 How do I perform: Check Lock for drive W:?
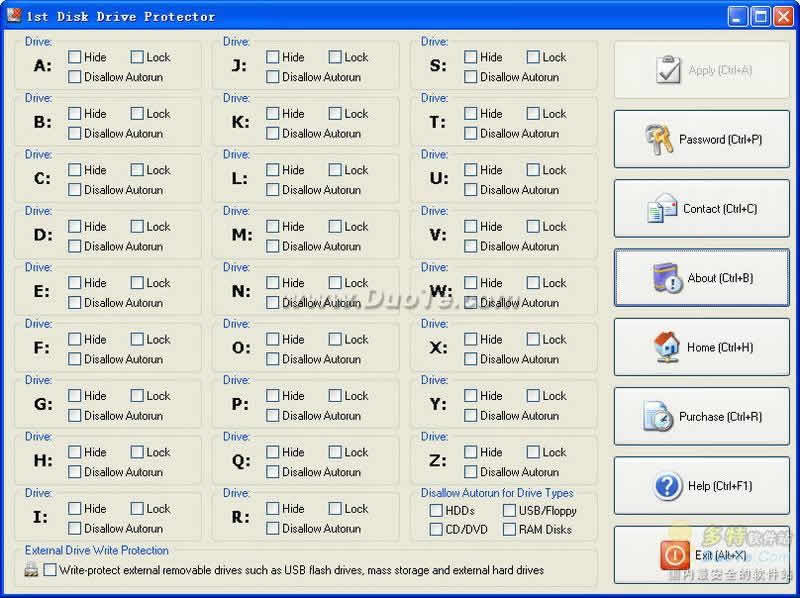pos(533,283)
